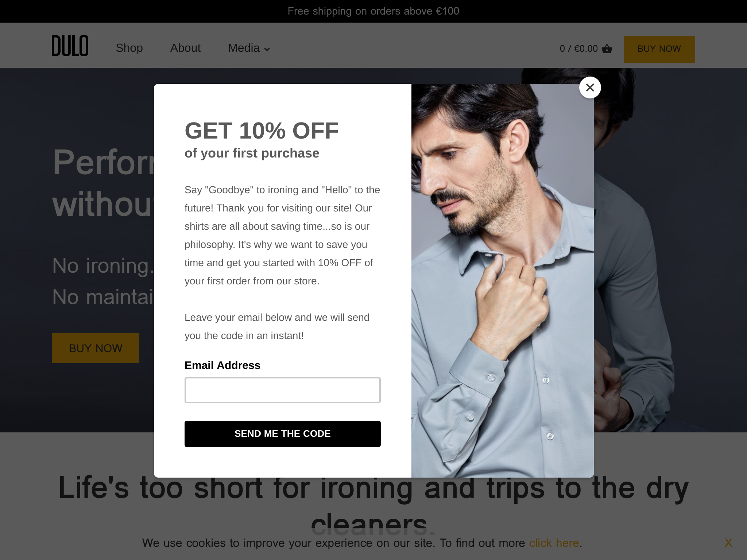The height and width of the screenshot is (560, 747).
Task: Click the free shipping announcement bar
Action: (373, 11)
